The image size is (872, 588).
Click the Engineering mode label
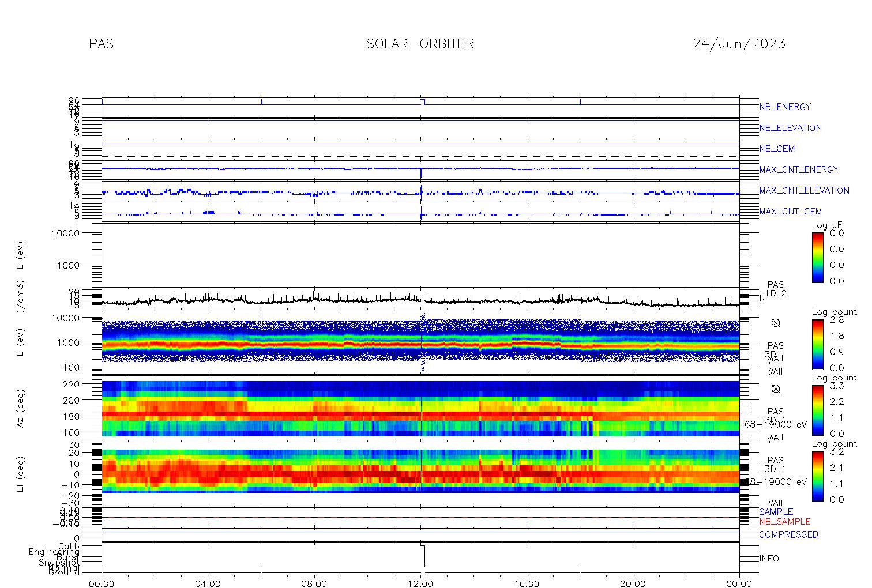pos(55,552)
